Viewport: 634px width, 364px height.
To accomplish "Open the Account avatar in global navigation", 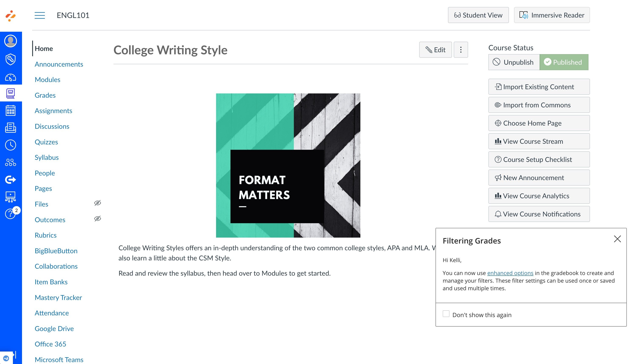I will pos(11,41).
